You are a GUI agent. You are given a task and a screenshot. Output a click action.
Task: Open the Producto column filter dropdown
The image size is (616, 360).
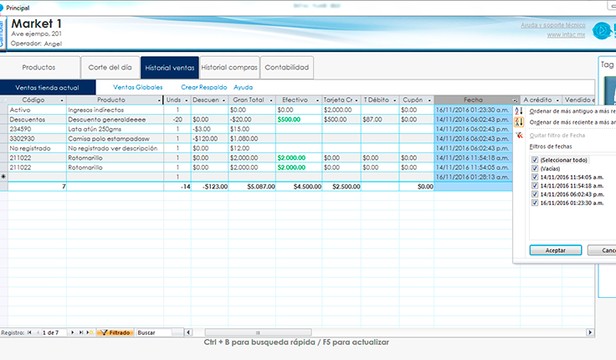[159, 101]
